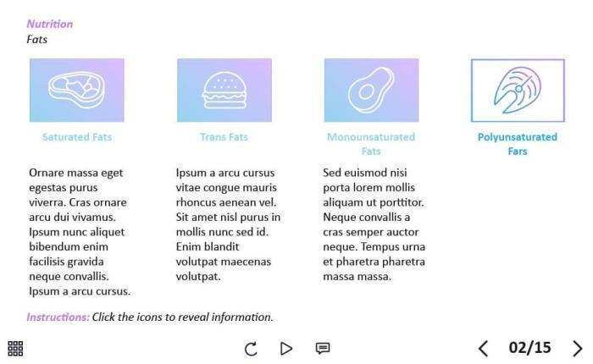The width and height of the screenshot is (593, 364).
Task: Select the Trans Fats caption text
Action: [224, 137]
